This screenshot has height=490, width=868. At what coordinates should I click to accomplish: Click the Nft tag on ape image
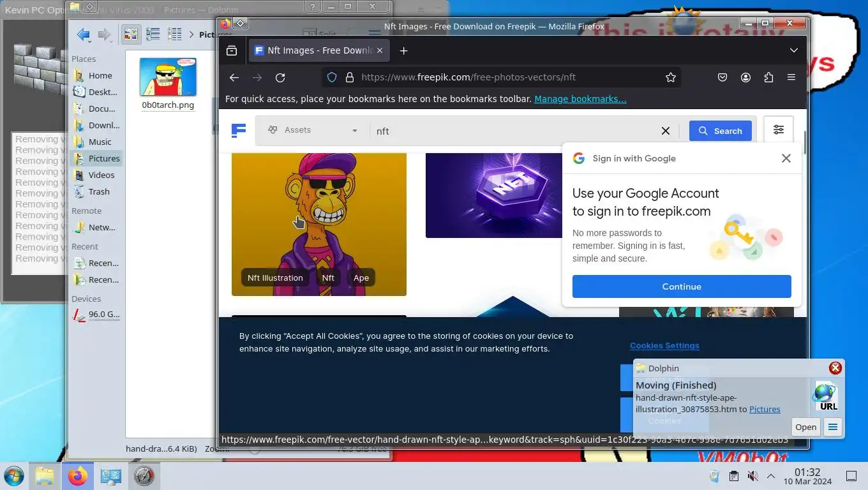click(x=328, y=278)
